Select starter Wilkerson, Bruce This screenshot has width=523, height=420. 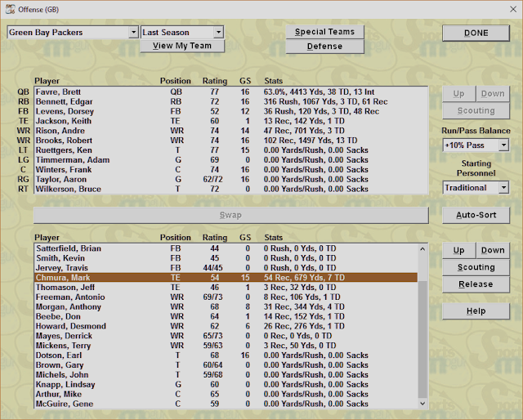[230, 189]
